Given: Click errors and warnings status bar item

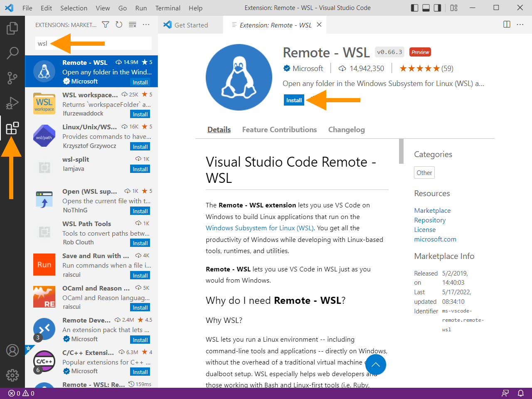Looking at the screenshot, I should (x=21, y=393).
